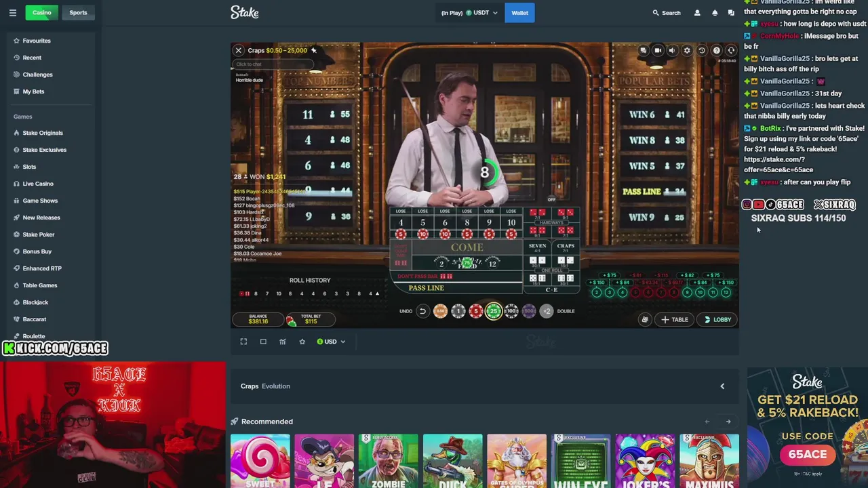Collapse the Craps Evolution info panel
The image size is (868, 488).
[x=722, y=386]
